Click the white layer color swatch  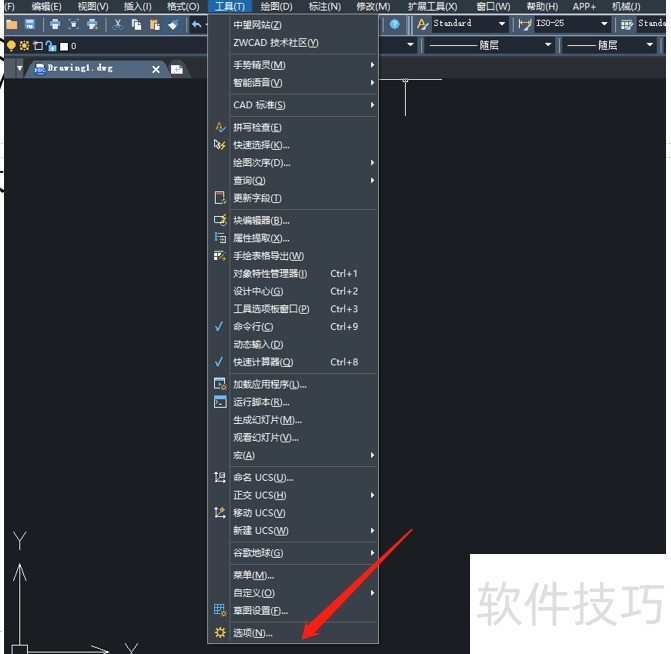coord(63,46)
